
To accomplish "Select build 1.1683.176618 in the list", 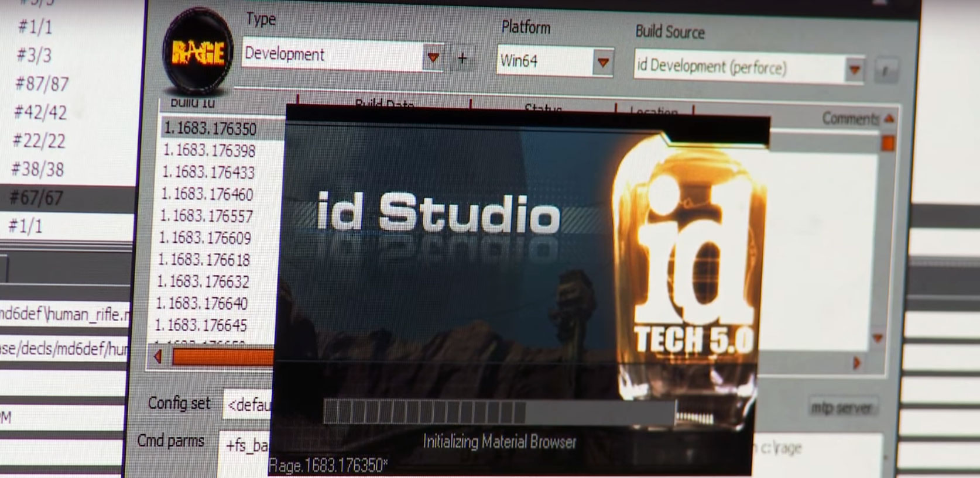I will click(x=204, y=259).
